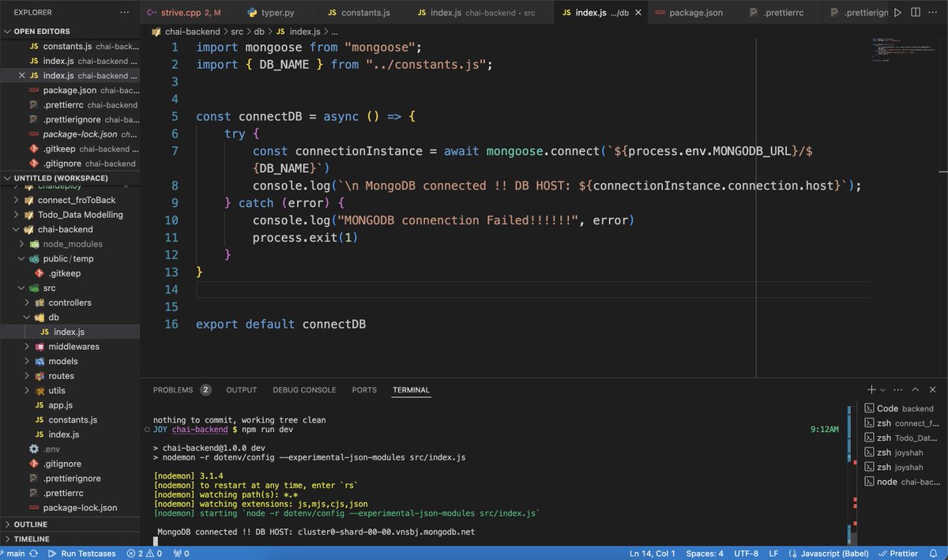Open terminal panel ellipsis actions
This screenshot has height=560, width=948.
pyautogui.click(x=899, y=389)
